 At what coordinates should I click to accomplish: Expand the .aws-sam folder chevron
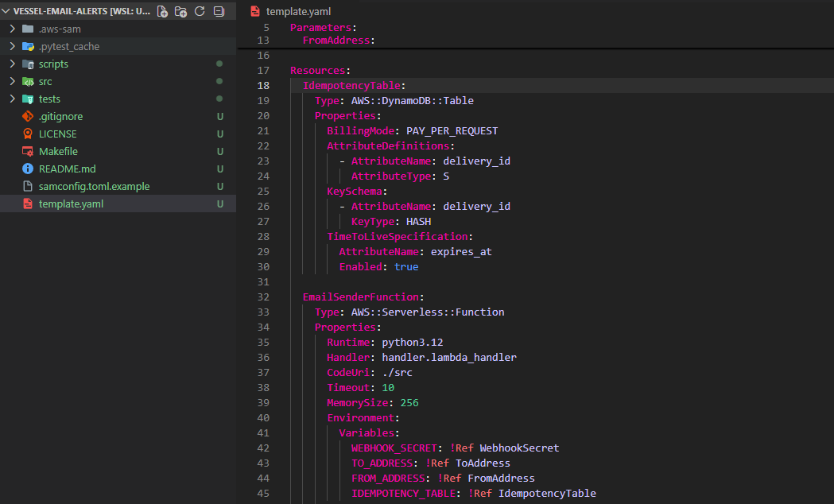(x=12, y=29)
